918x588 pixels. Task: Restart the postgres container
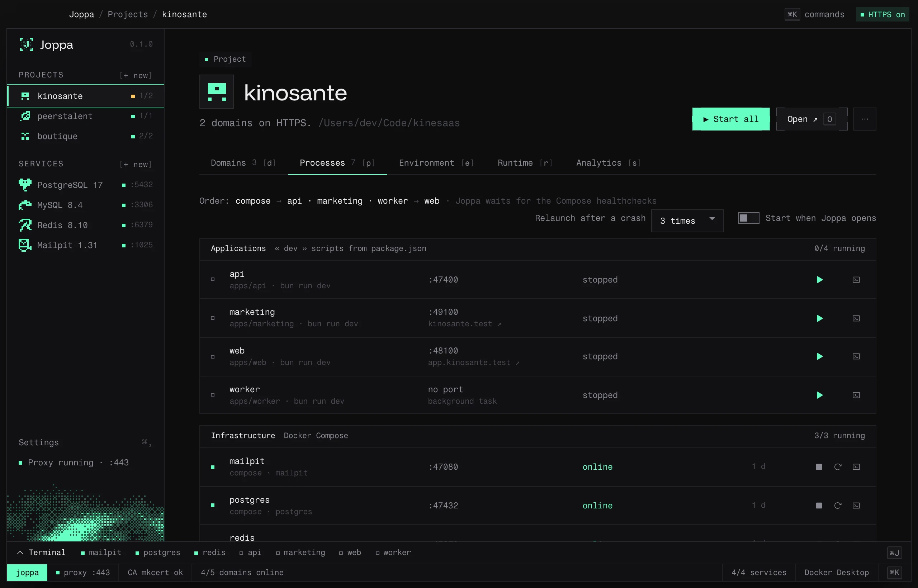[838, 506]
